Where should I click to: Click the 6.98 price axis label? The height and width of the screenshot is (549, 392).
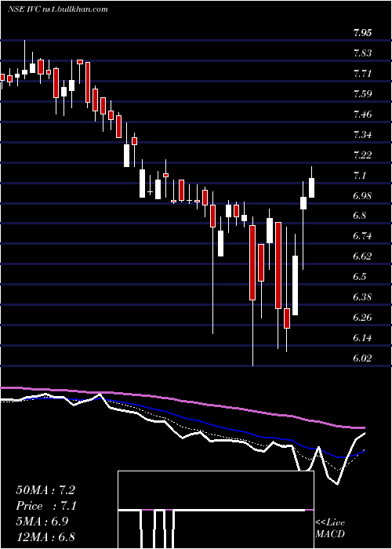[362, 196]
